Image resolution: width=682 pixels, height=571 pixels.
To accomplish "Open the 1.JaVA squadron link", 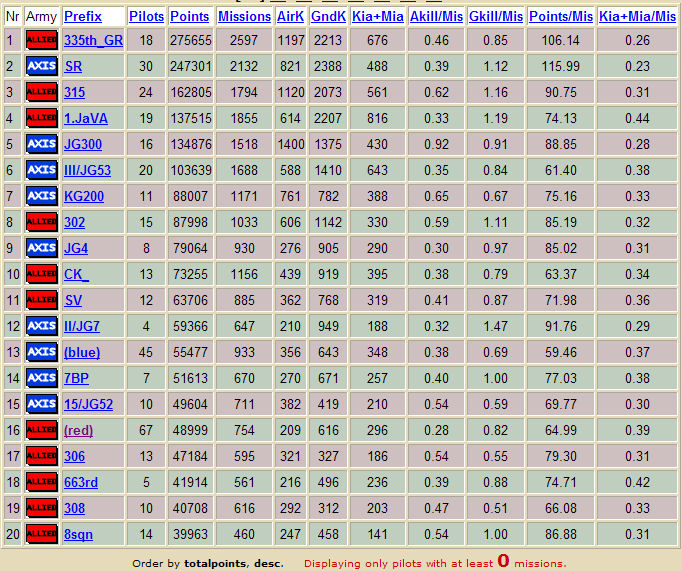I will [x=86, y=118].
